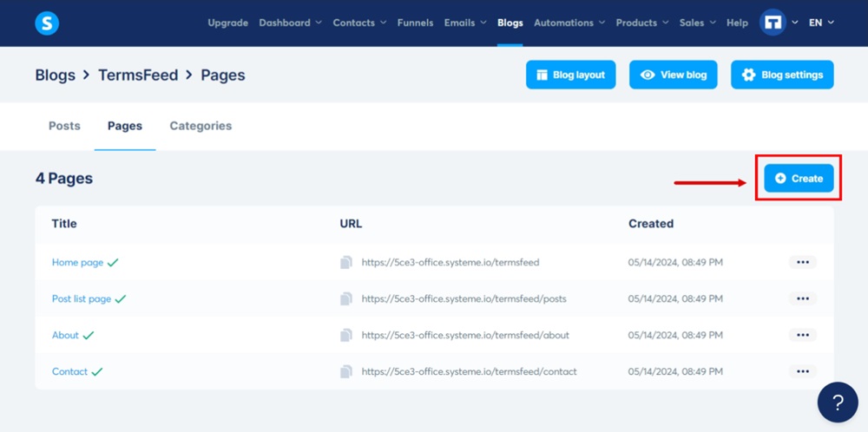Open three-dot menu for About row
Image resolution: width=868 pixels, height=432 pixels.
tap(803, 335)
